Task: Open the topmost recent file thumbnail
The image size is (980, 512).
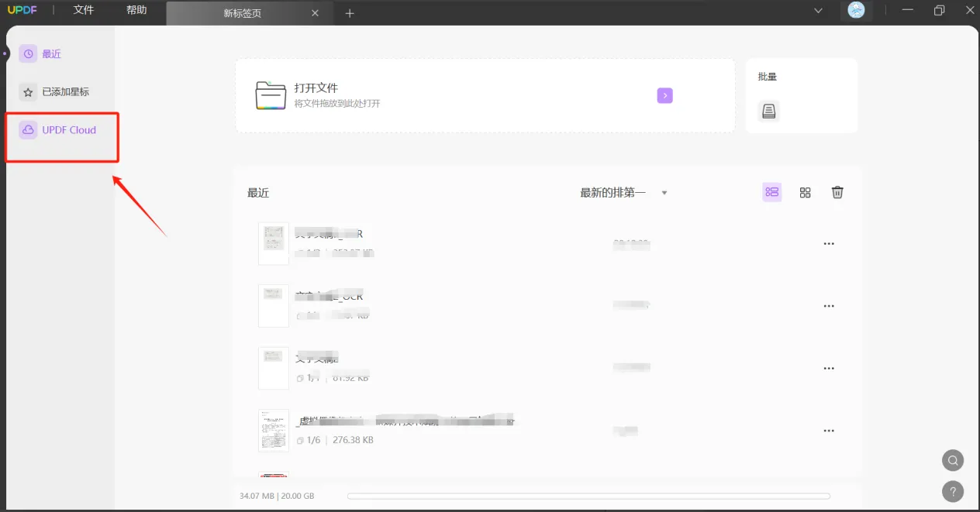Action: tap(274, 243)
